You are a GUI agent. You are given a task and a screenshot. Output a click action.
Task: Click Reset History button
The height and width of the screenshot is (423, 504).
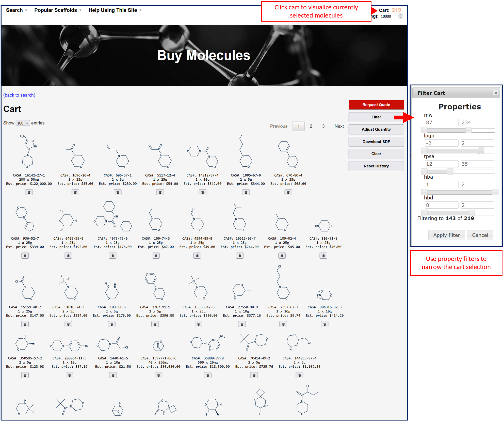376,166
